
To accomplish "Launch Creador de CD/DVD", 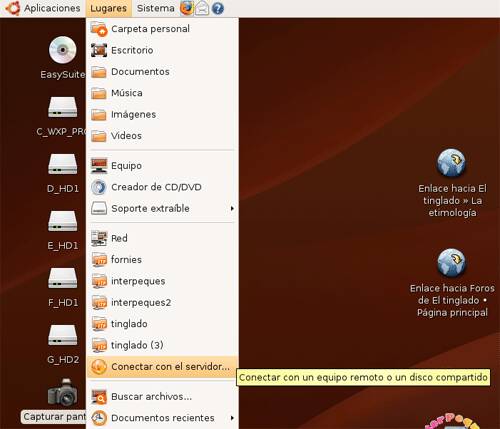I will (162, 187).
